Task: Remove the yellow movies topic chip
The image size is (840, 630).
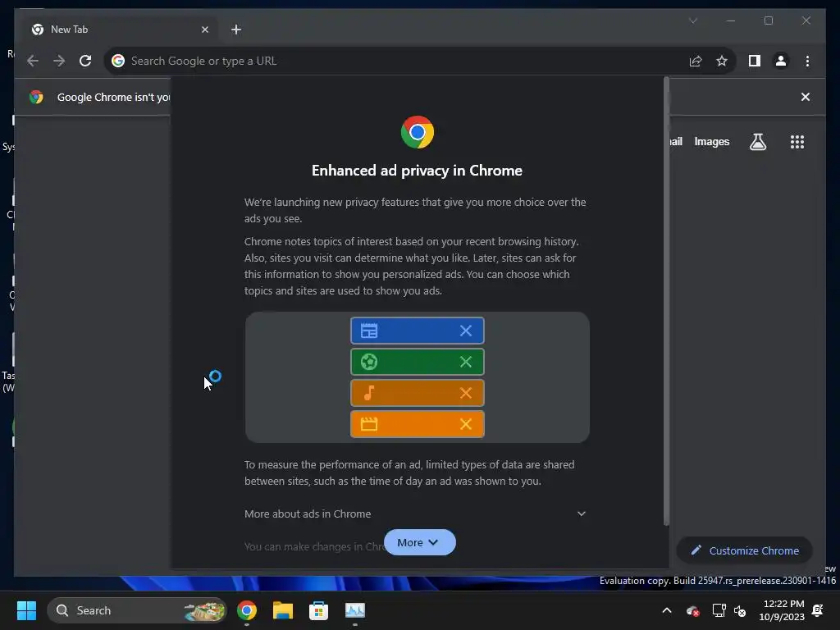Action: pyautogui.click(x=466, y=424)
